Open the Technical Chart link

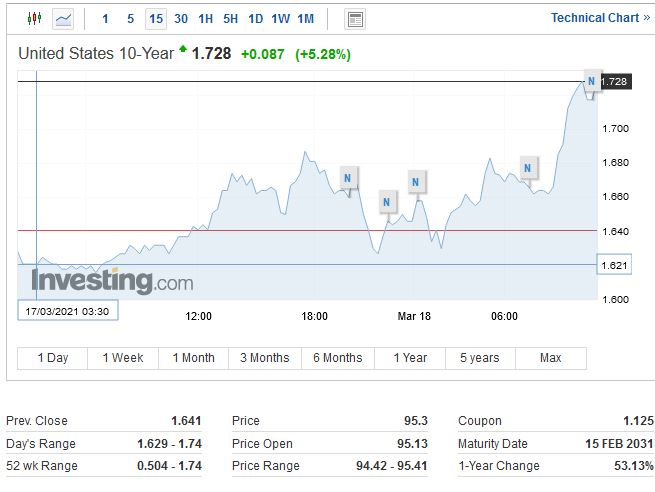(x=600, y=18)
